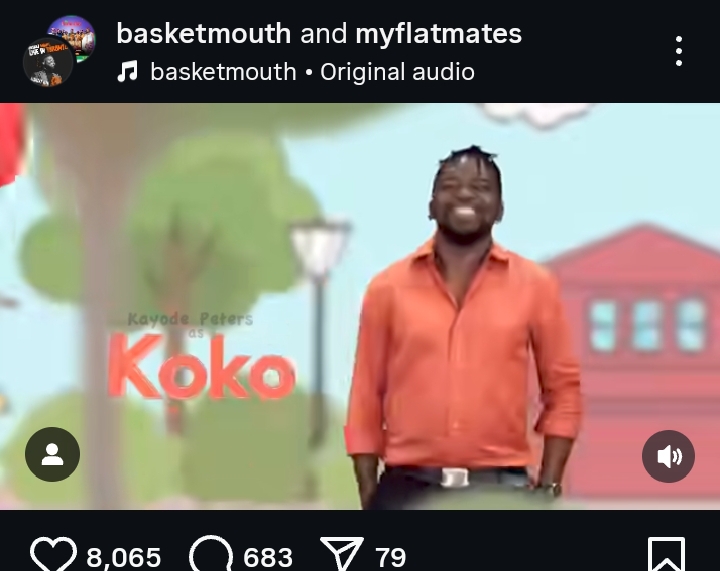Tap the front basketmouth profile picture
Screen dimensions: 720x571
pyautogui.click(x=48, y=63)
